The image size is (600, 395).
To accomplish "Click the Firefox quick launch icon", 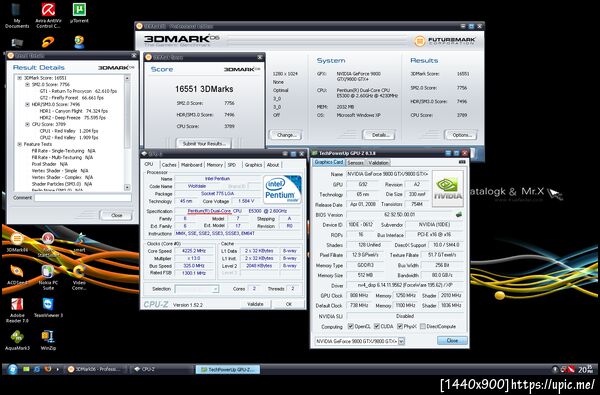I will tap(47, 369).
